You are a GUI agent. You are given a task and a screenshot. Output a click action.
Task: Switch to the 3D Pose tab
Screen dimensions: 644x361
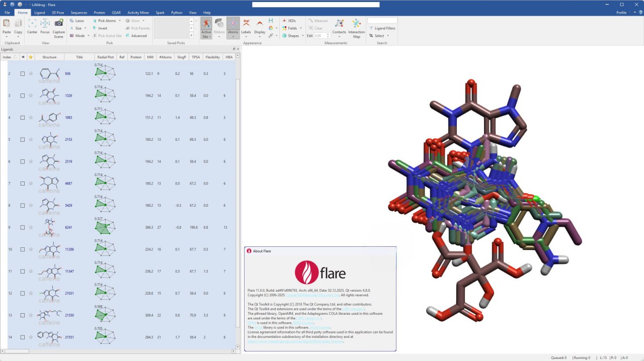pos(58,12)
